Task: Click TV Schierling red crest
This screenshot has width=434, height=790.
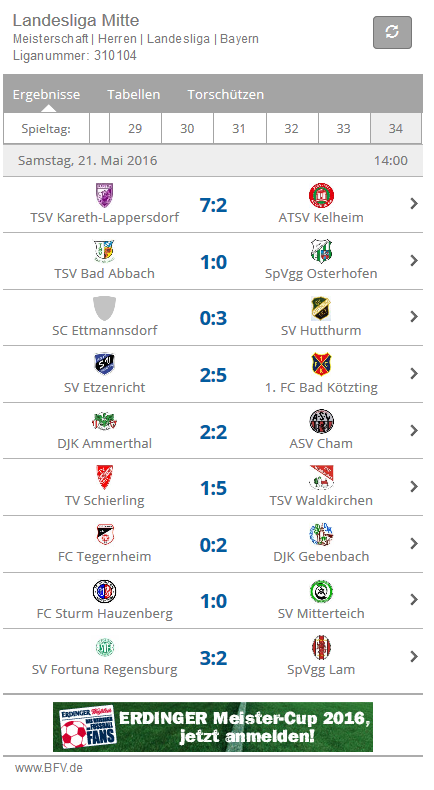Action: pyautogui.click(x=104, y=477)
